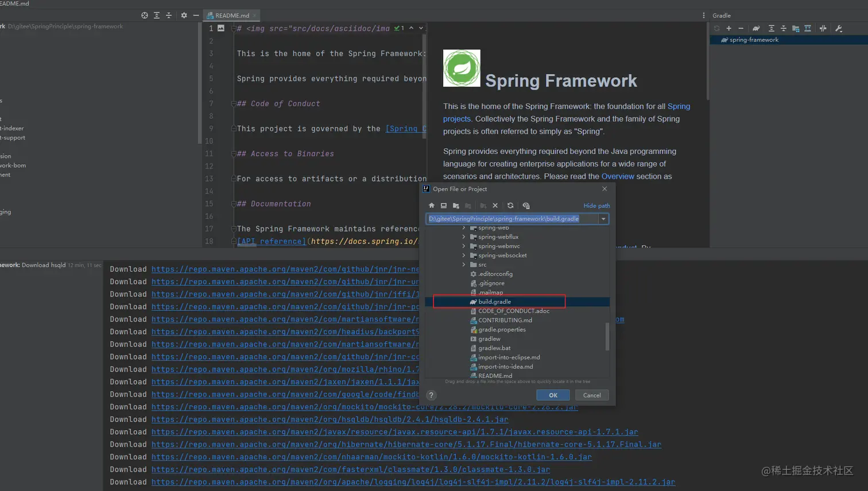
Task: Click the New Folder icon in the dialog
Action: [483, 206]
